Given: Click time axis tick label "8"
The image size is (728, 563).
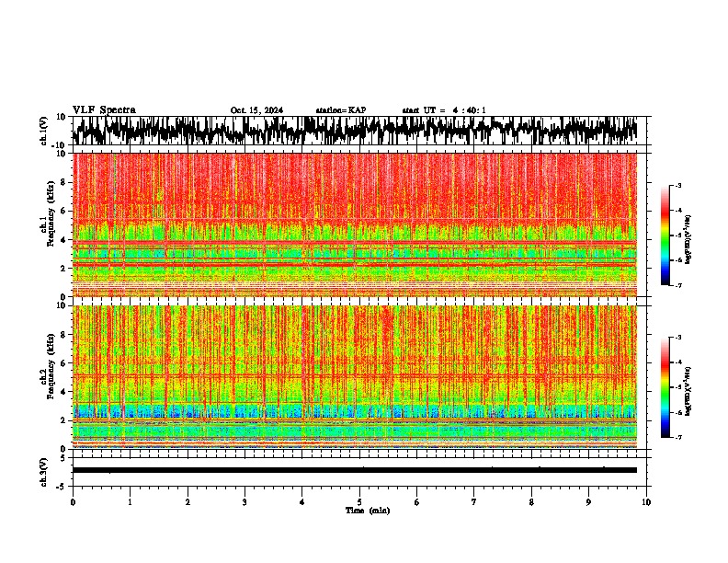Looking at the screenshot, I should coord(531,502).
